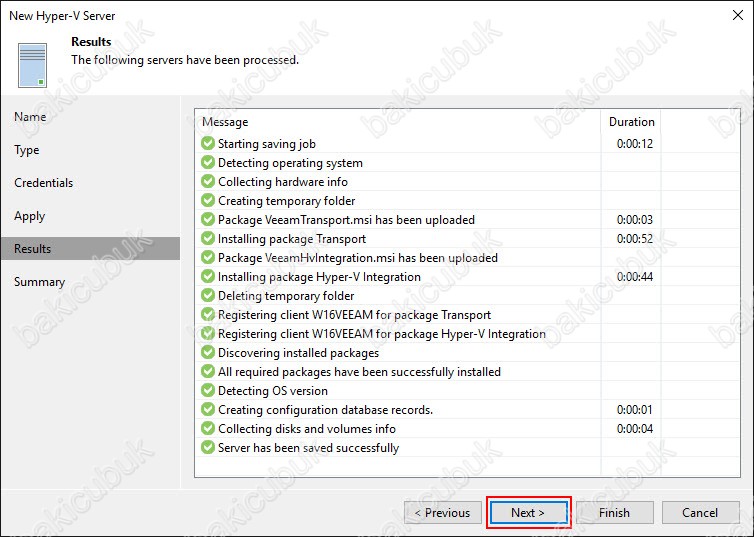Select the 'Starting saving job' text
This screenshot has height=537, width=754.
point(267,144)
